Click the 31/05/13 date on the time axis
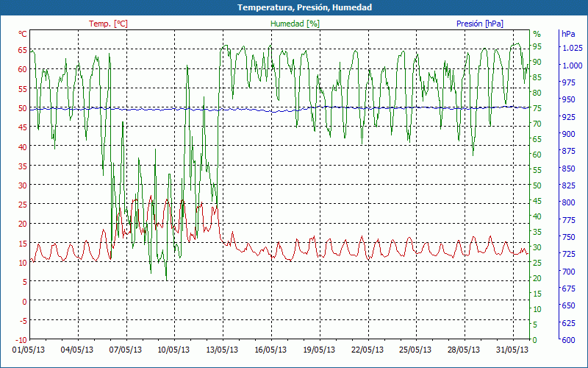This screenshot has height=368, width=588. [512, 350]
